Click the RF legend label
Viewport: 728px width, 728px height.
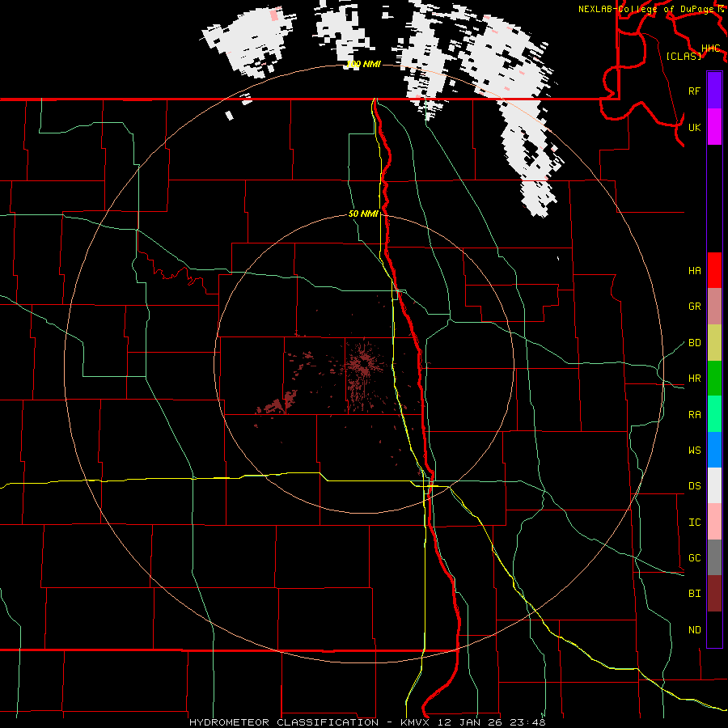[694, 91]
